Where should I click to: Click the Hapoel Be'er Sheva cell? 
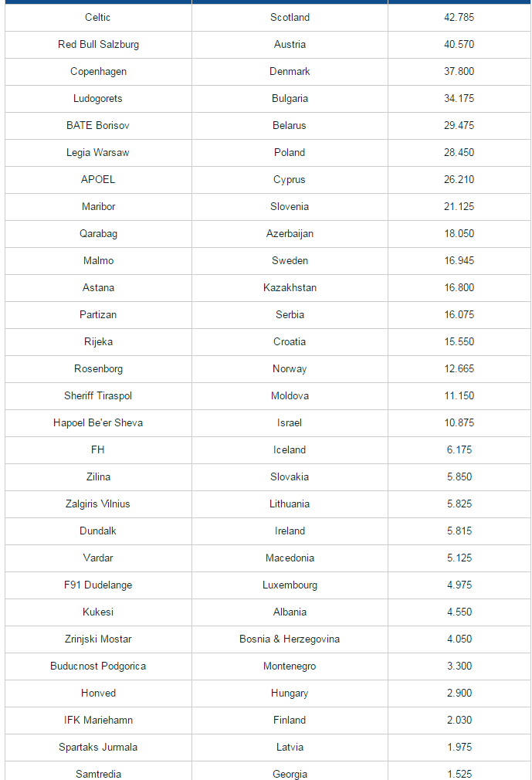pyautogui.click(x=98, y=422)
